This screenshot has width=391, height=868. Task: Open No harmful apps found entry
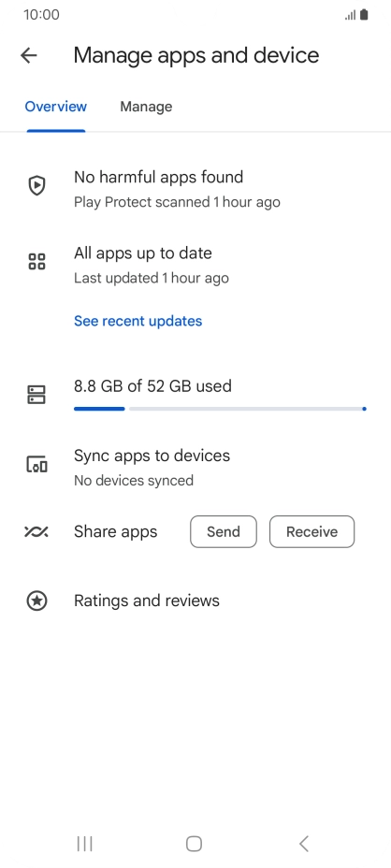195,189
